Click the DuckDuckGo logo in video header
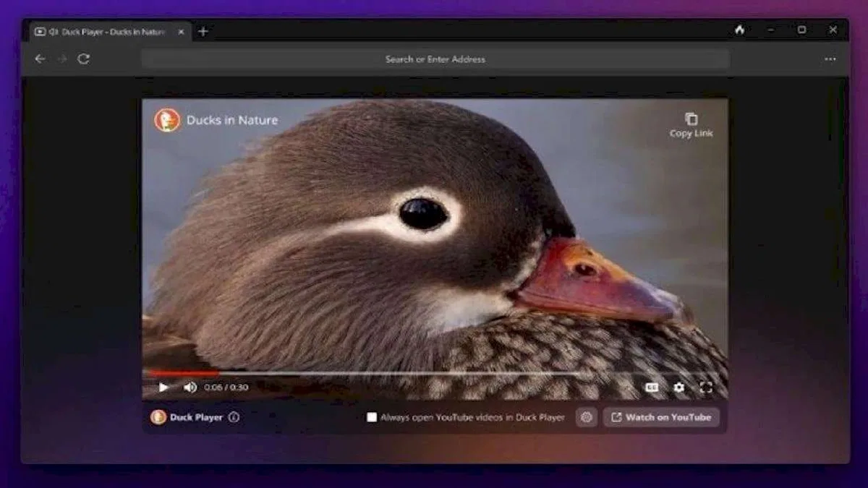 pos(167,120)
